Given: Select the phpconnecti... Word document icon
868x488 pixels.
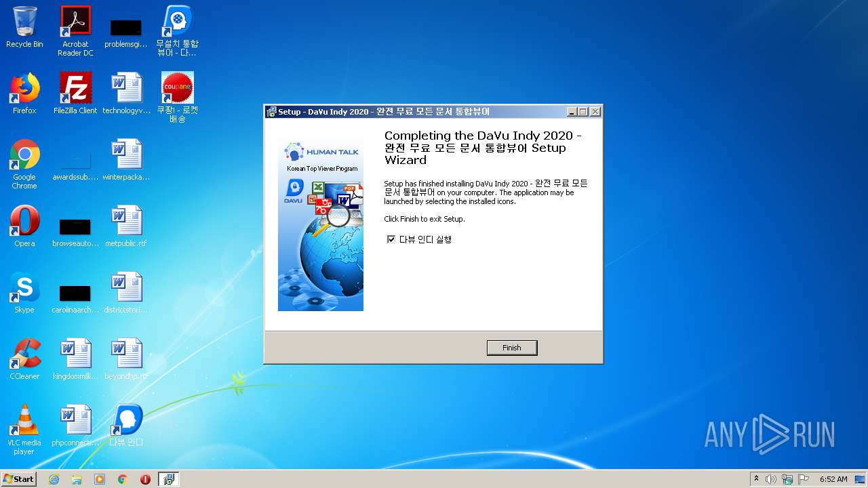Looking at the screenshot, I should 75,426.
